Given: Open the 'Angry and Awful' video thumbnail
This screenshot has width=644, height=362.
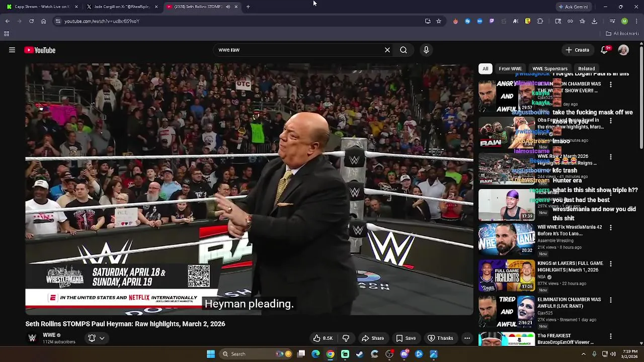Looking at the screenshot, I should [x=506, y=96].
